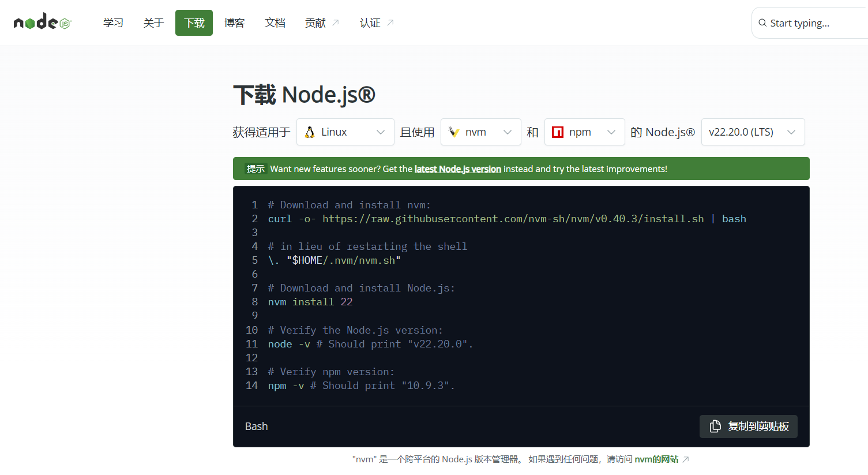Click the 下载 Node.js® heading
Image resolution: width=868 pixels, height=475 pixels.
[304, 95]
